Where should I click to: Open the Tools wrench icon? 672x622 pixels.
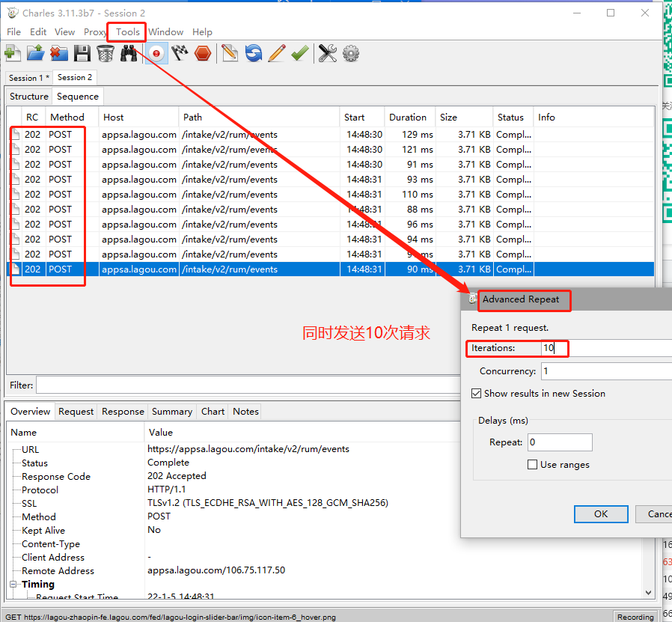coord(328,54)
